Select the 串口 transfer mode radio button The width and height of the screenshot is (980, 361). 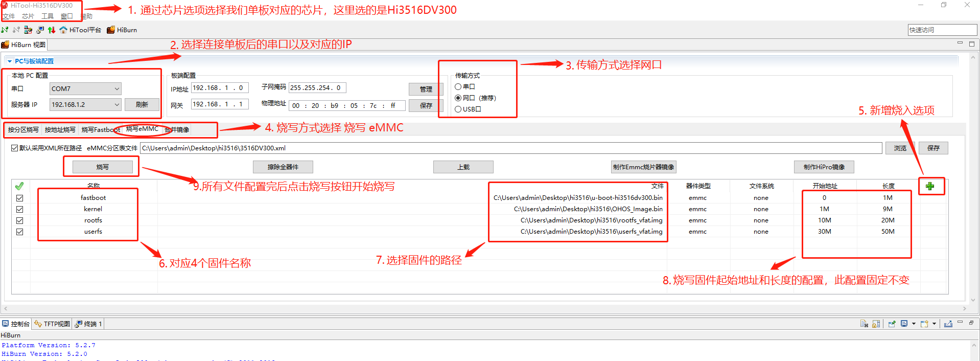pyautogui.click(x=458, y=87)
